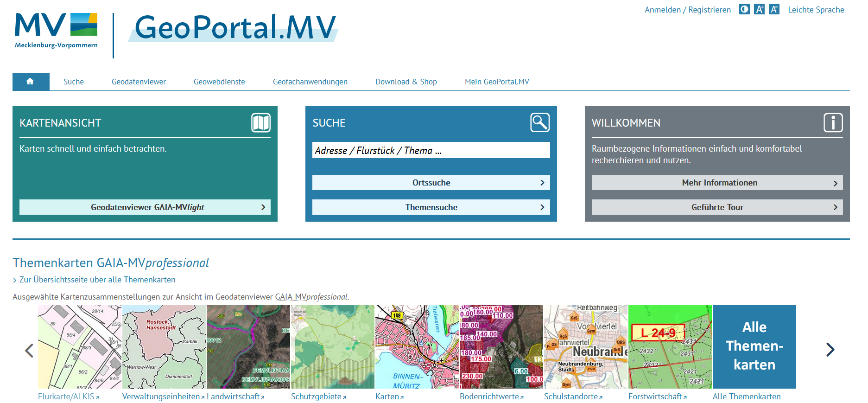Decrease font size with the A- icon
The height and width of the screenshot is (403, 868).
click(x=774, y=9)
